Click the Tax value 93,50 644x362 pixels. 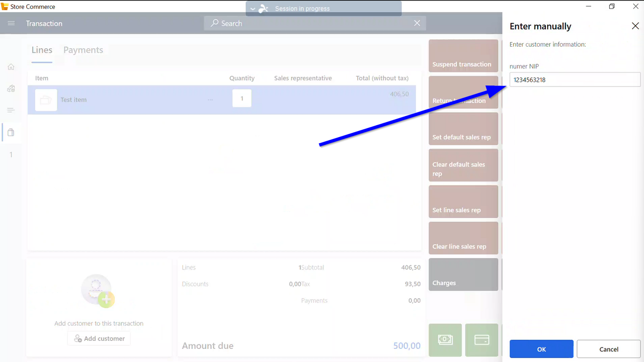point(413,284)
